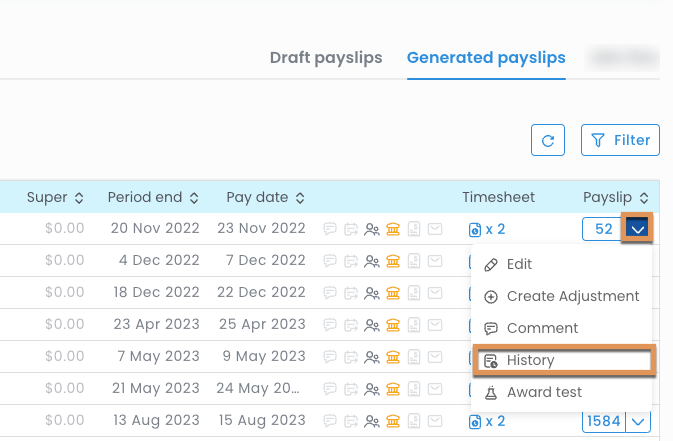Open payslip 1584 link
The width and height of the screenshot is (673, 441).
point(604,422)
